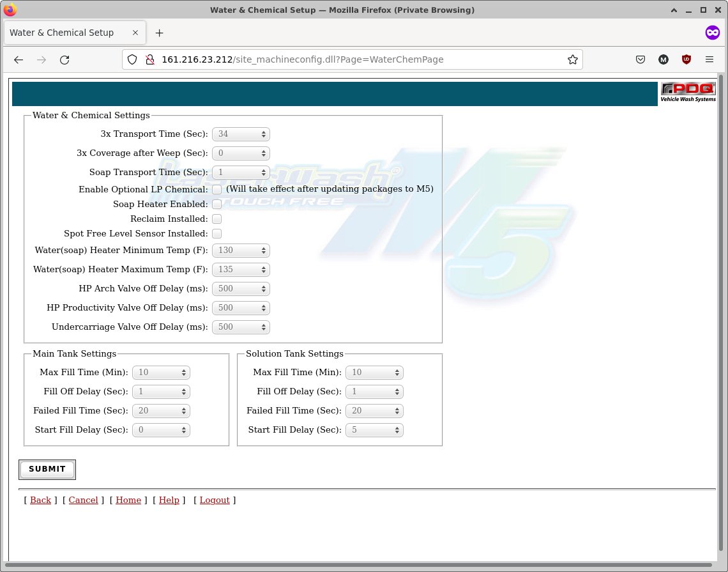The image size is (728, 572).
Task: Click the insecure connection padlock icon
Action: pyautogui.click(x=149, y=59)
